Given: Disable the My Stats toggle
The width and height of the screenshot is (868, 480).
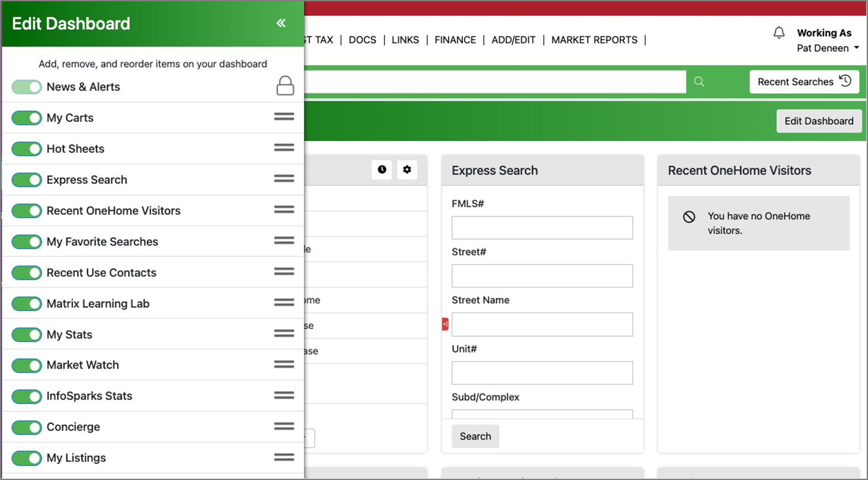Looking at the screenshot, I should pyautogui.click(x=26, y=334).
